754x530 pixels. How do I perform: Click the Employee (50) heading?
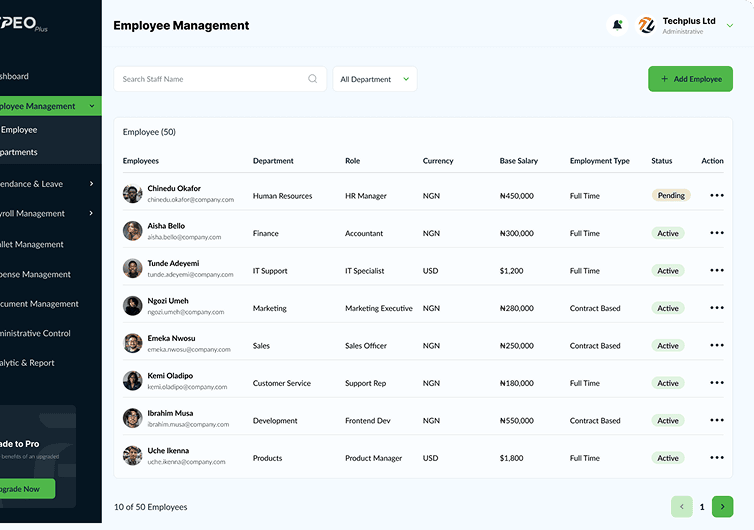pos(149,132)
